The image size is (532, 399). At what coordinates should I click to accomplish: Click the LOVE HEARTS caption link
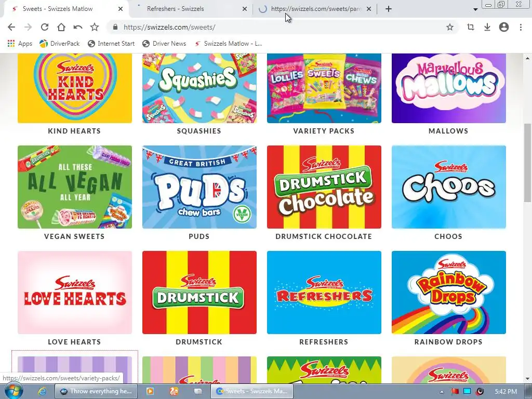[x=74, y=342]
